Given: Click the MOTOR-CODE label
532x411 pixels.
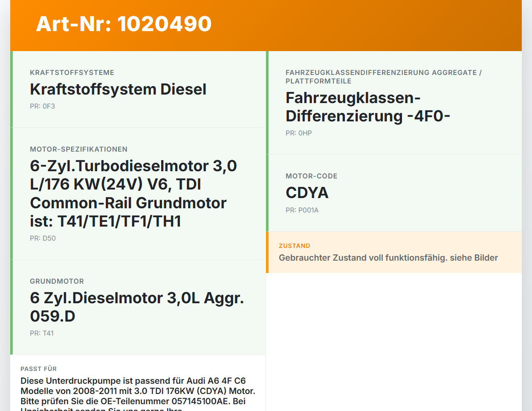Looking at the screenshot, I should pyautogui.click(x=312, y=176).
